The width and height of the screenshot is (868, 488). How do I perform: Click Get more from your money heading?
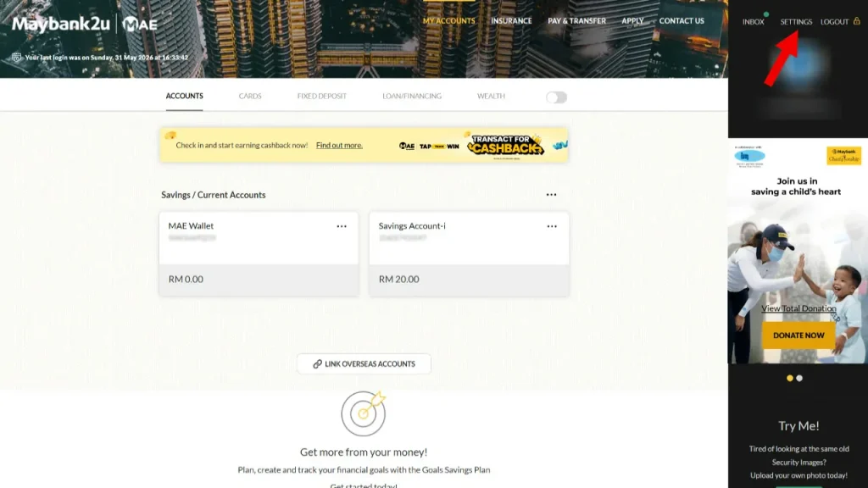[x=364, y=452]
